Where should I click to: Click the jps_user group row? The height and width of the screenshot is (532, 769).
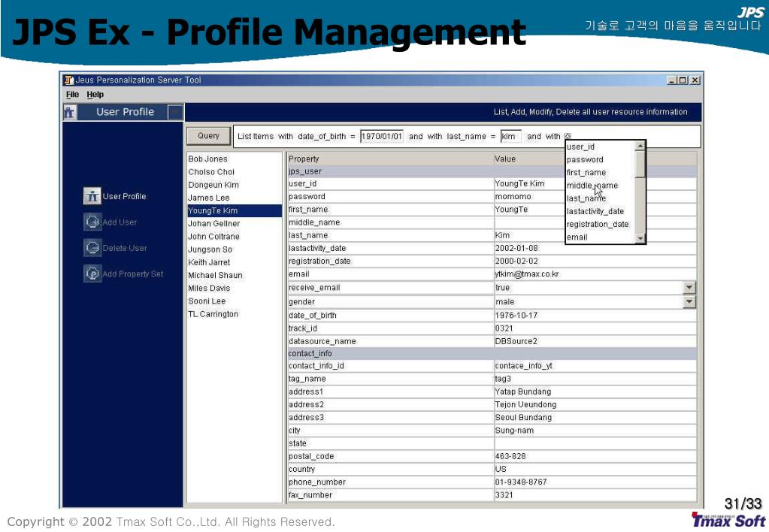pos(492,171)
